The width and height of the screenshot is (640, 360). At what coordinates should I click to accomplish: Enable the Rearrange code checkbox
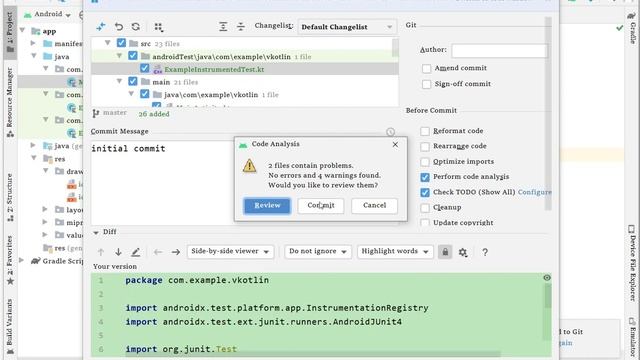coord(425,147)
